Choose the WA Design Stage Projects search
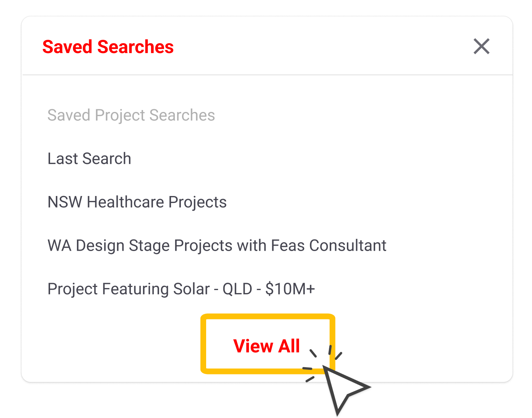The width and height of the screenshot is (532, 418). coord(216,246)
